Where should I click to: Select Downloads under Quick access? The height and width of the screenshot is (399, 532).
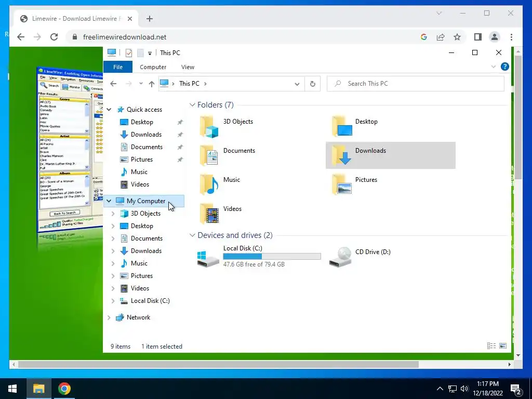click(x=146, y=135)
